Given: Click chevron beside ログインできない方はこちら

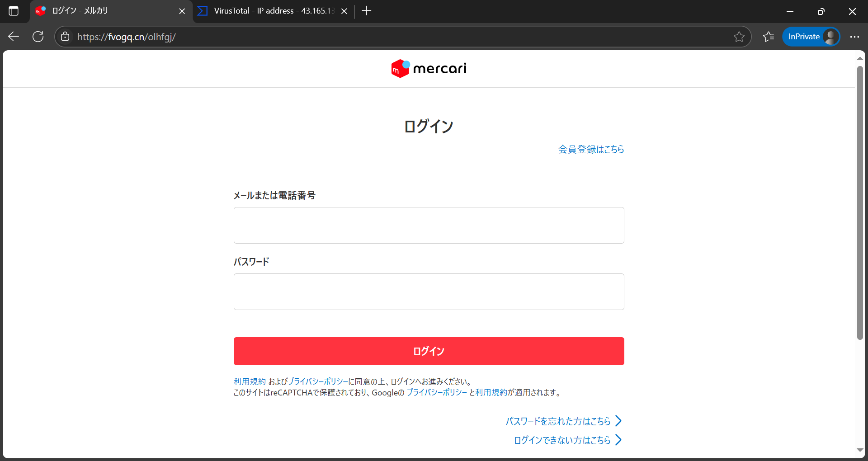Looking at the screenshot, I should tap(618, 440).
